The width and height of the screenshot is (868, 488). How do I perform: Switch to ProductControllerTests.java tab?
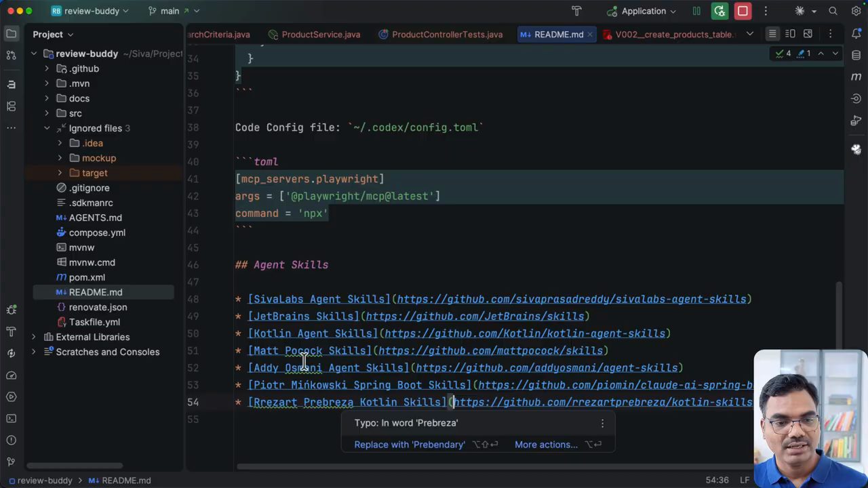[x=441, y=35]
